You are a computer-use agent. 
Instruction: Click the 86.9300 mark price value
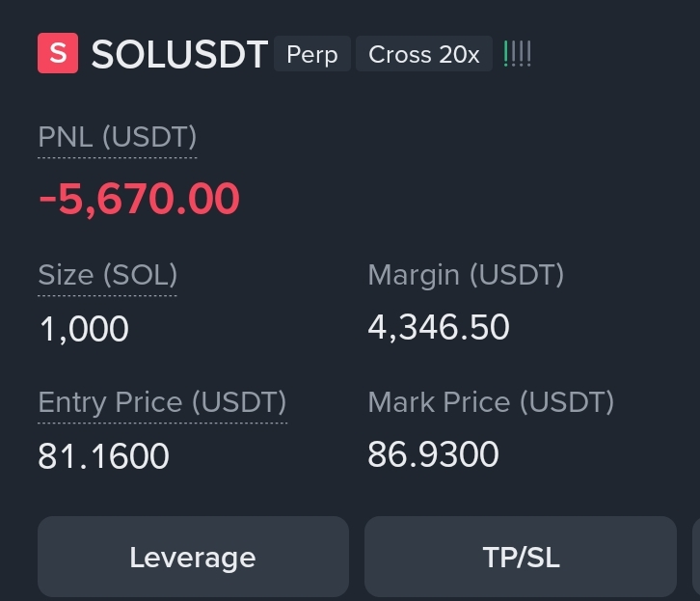click(x=433, y=454)
